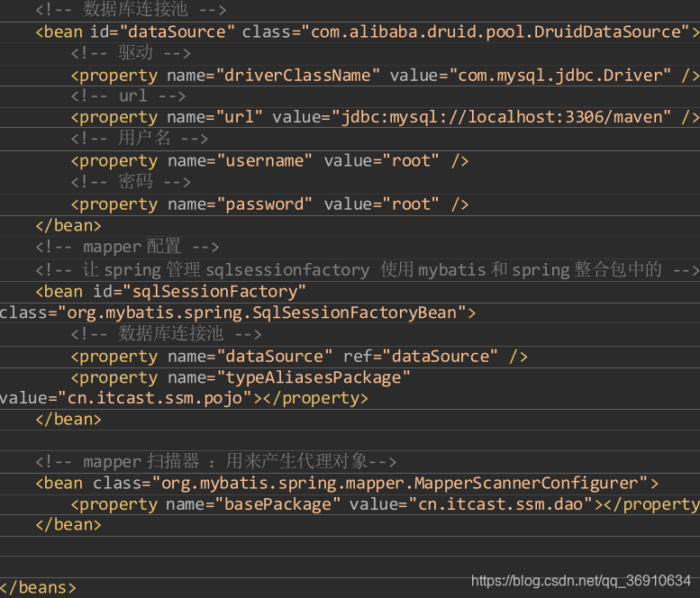Click the bean id="sqlSessionFactory" line
The height and width of the screenshot is (598, 700).
pyautogui.click(x=170, y=292)
